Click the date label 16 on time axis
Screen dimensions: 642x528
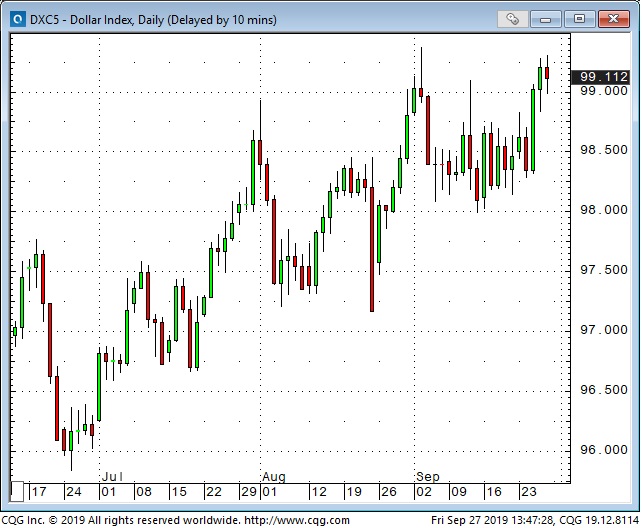click(494, 492)
